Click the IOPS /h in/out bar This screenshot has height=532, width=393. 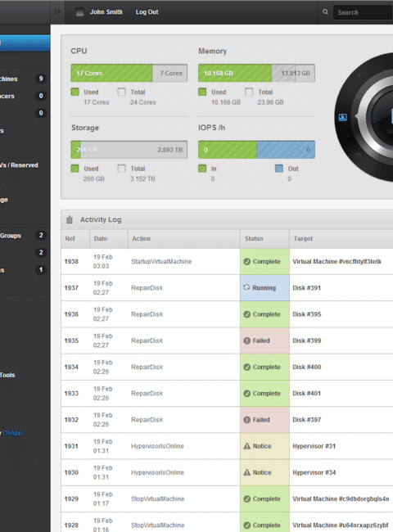click(x=256, y=150)
